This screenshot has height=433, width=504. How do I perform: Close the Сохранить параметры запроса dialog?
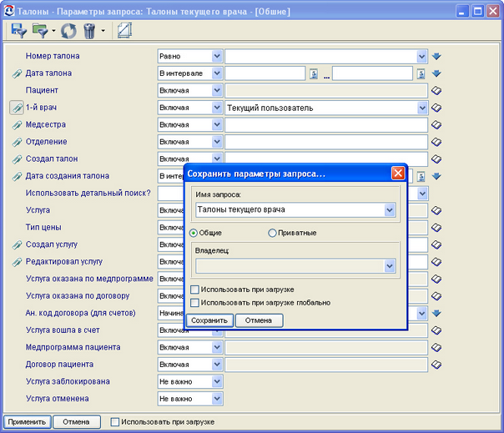(398, 174)
